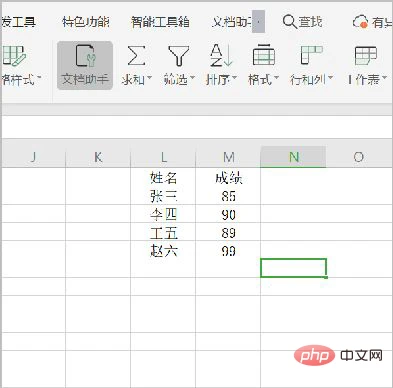Select the score cell 99
Viewport: 393px width, 388px height.
228,251
